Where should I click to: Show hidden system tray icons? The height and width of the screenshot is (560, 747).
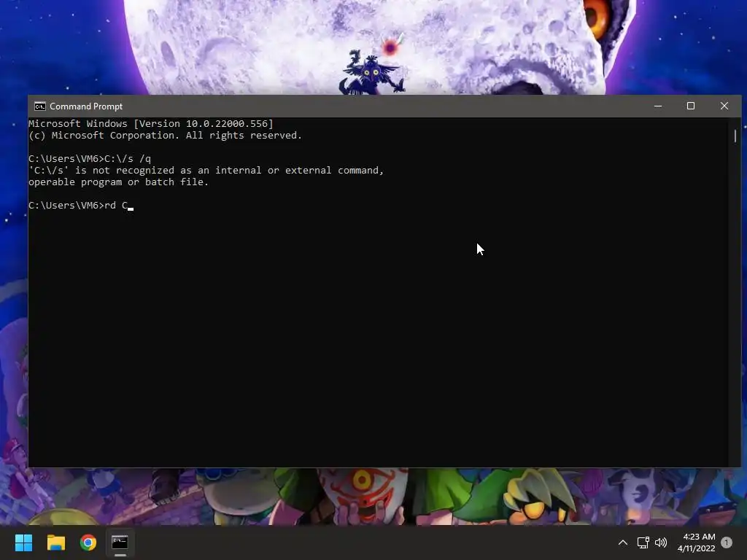[x=623, y=542]
